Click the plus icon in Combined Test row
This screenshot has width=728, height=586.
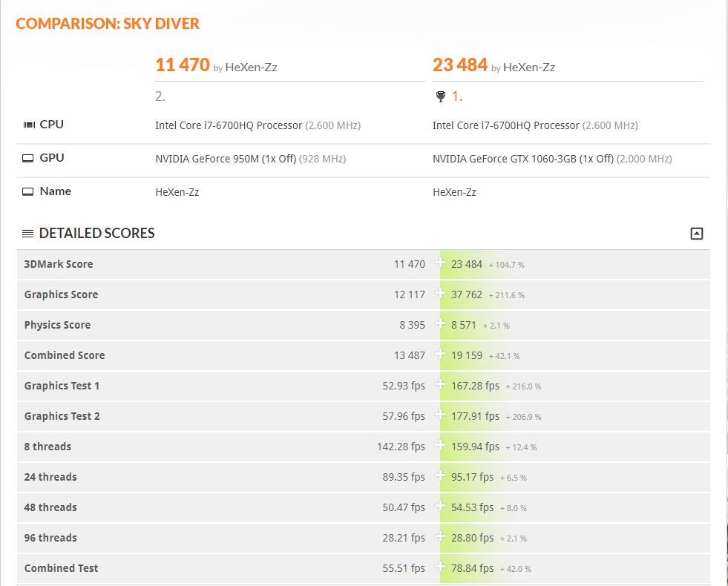coord(439,567)
